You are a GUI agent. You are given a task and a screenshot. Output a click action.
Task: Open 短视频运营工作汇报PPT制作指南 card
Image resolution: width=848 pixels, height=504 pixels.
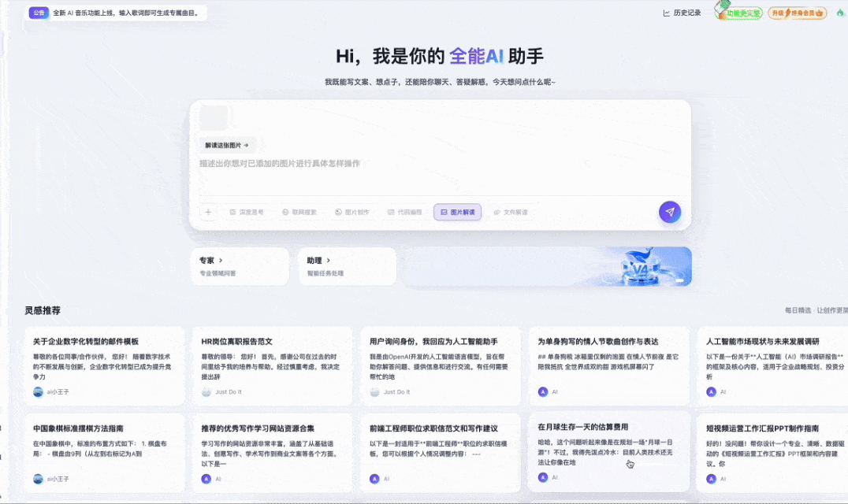click(772, 453)
